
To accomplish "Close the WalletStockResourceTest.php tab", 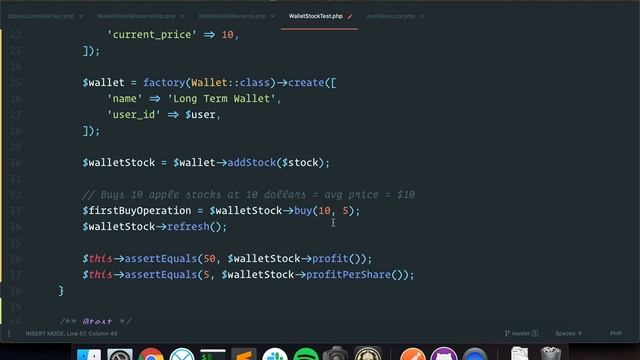I will pos(182,16).
